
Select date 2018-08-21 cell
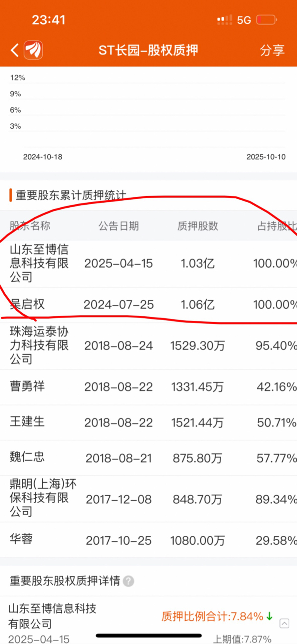(x=119, y=458)
